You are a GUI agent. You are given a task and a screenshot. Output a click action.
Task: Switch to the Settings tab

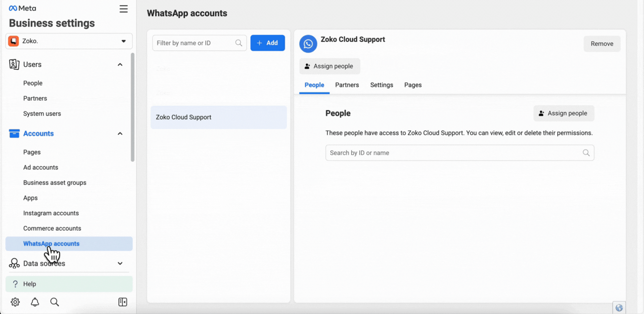coord(382,85)
